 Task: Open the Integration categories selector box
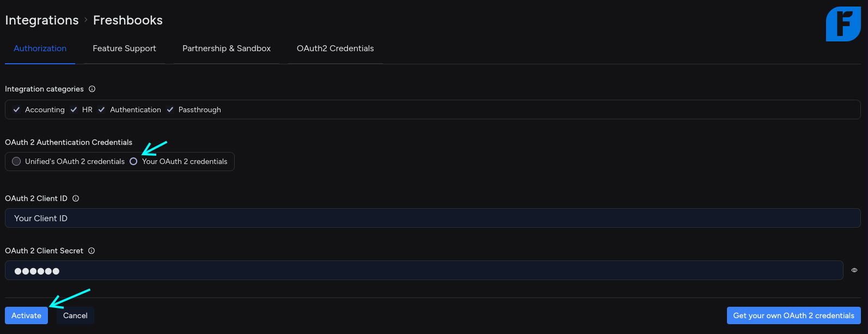click(x=490, y=110)
